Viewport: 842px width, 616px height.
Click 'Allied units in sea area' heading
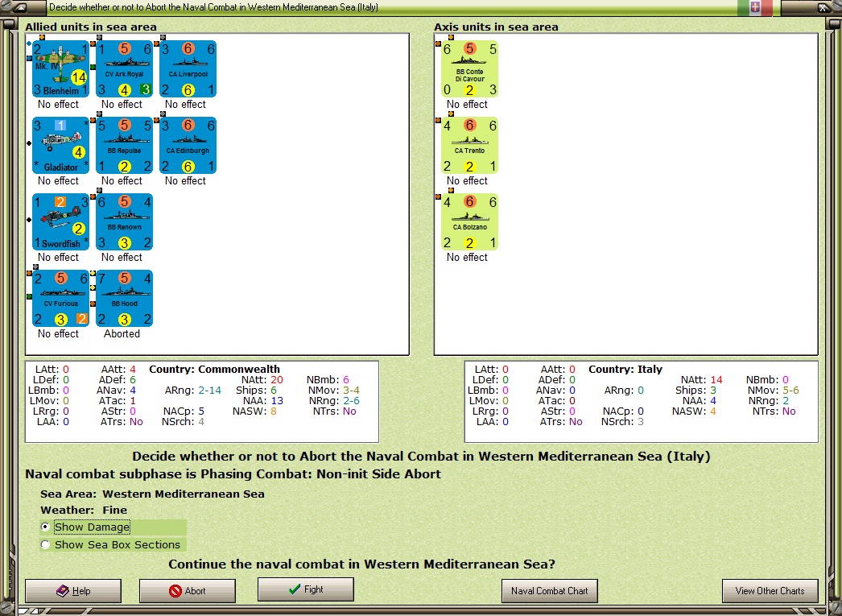(x=91, y=27)
